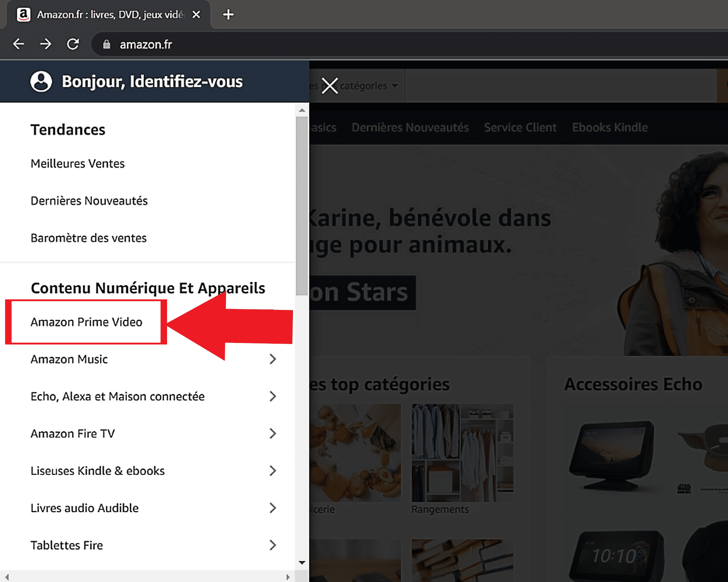Open a new browser tab
The width and height of the screenshot is (728, 582).
(228, 15)
